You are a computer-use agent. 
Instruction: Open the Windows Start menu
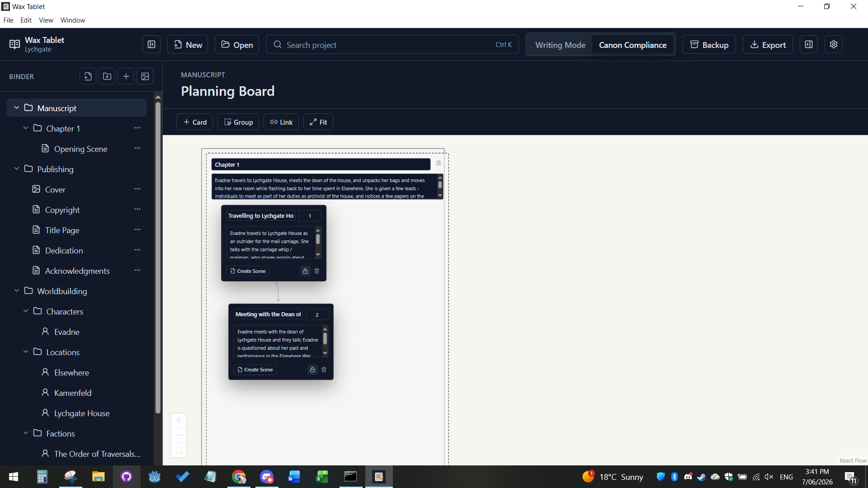pyautogui.click(x=14, y=477)
